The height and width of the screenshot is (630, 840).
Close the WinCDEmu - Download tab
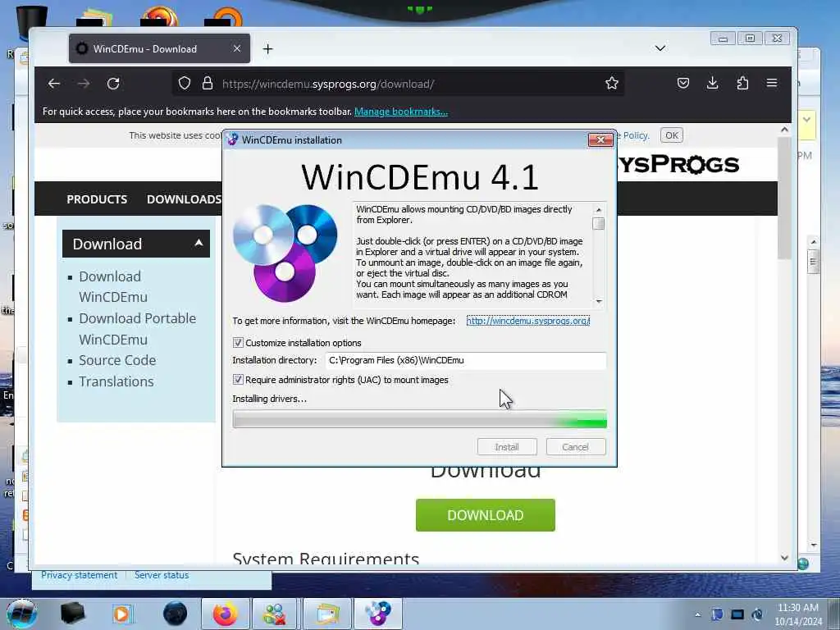(x=237, y=48)
